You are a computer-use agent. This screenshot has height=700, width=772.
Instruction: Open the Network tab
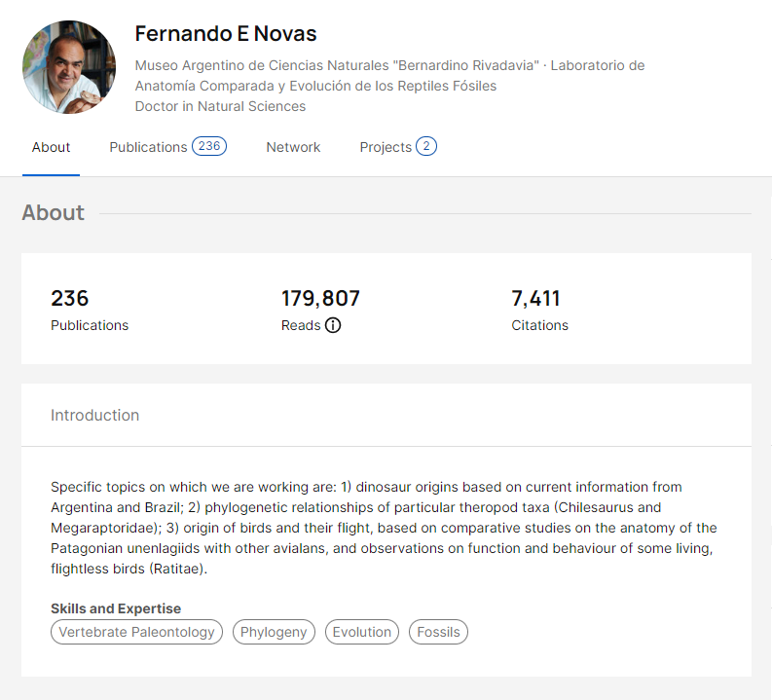(x=293, y=147)
